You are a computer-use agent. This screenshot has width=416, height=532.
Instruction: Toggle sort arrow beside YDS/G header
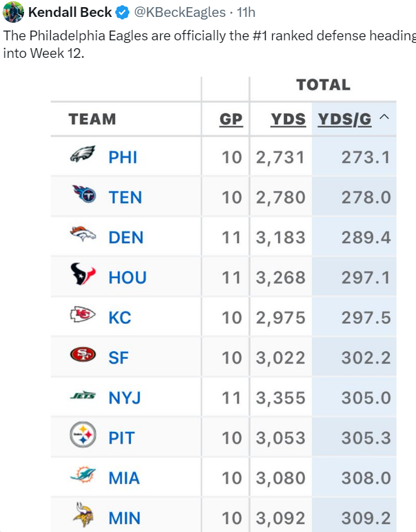384,118
